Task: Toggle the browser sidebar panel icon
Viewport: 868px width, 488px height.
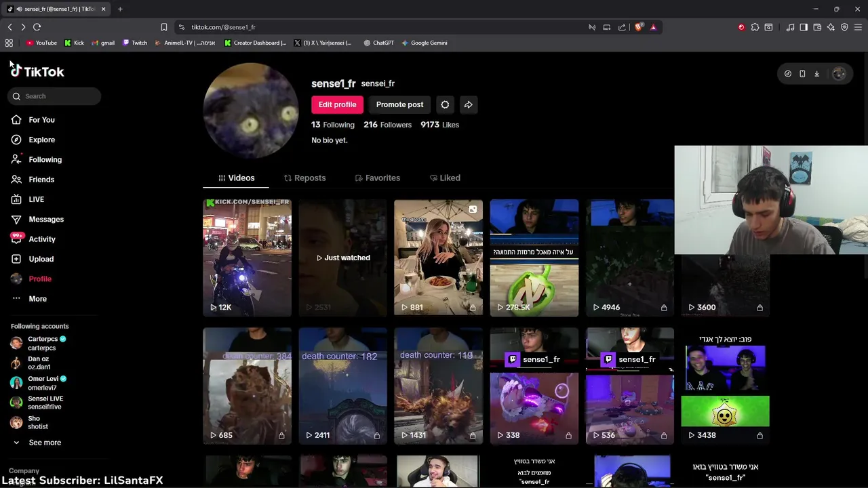Action: click(x=804, y=27)
